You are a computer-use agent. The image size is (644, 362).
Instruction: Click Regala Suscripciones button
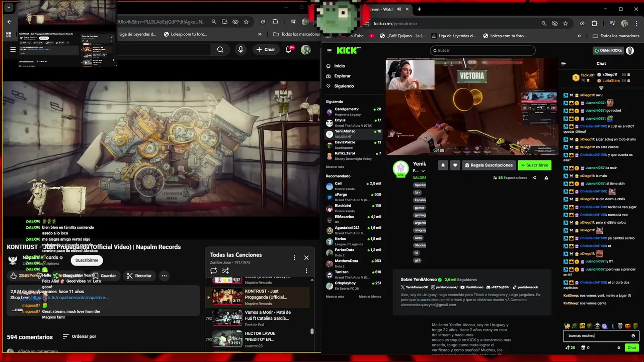point(489,165)
